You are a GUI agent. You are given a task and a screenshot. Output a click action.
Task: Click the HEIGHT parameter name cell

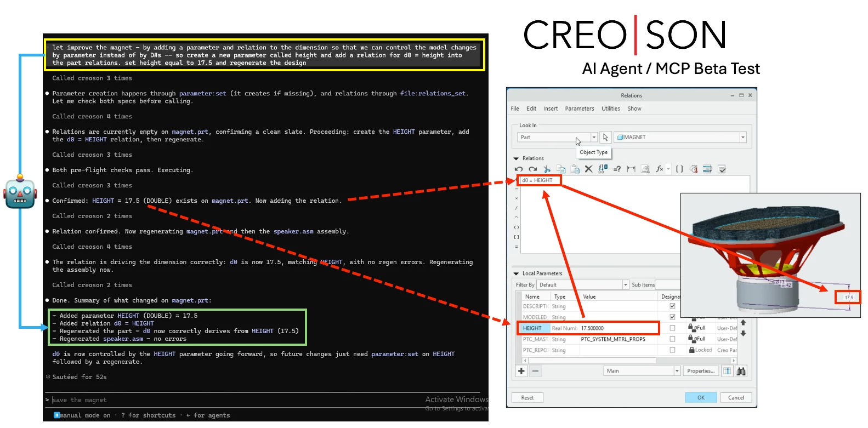(x=535, y=328)
